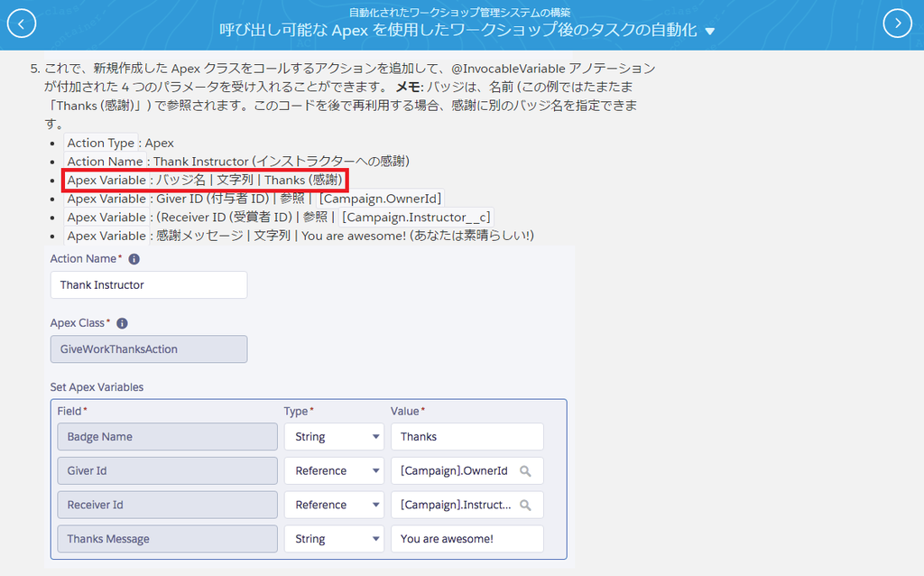The height and width of the screenshot is (576, 924).
Task: Click the Action Type : Apex bullet
Action: coord(120,143)
